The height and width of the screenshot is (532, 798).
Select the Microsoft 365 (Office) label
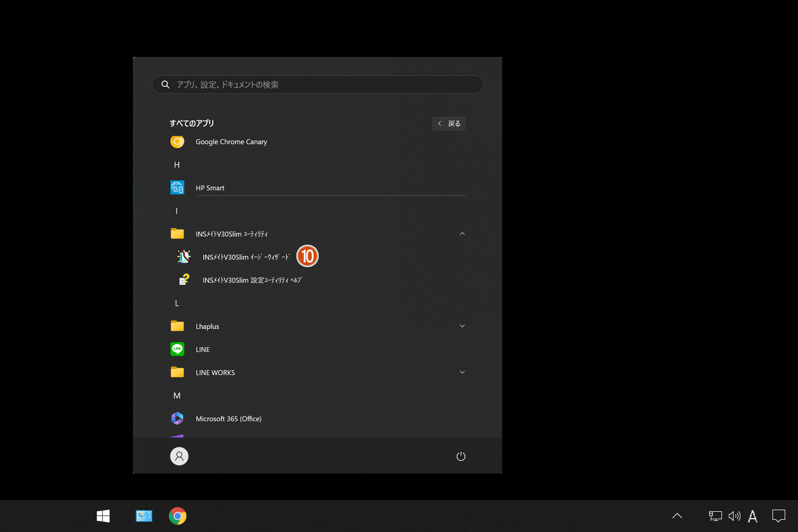pyautogui.click(x=229, y=419)
